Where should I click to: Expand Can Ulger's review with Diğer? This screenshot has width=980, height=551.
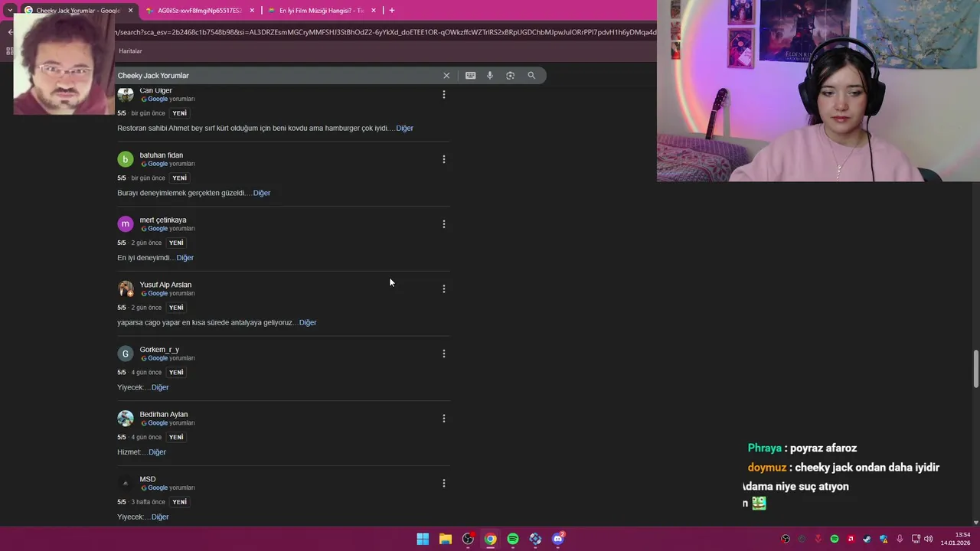(404, 129)
